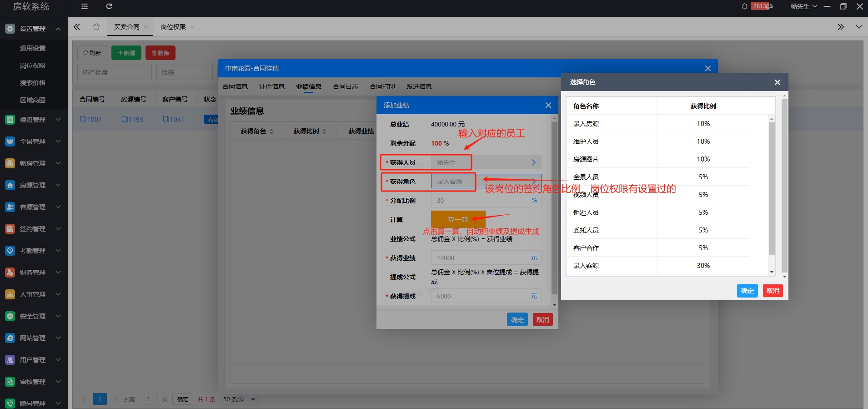Image resolution: width=868 pixels, height=409 pixels.
Task: Switch to 买卖合同 tab
Action: pos(127,27)
